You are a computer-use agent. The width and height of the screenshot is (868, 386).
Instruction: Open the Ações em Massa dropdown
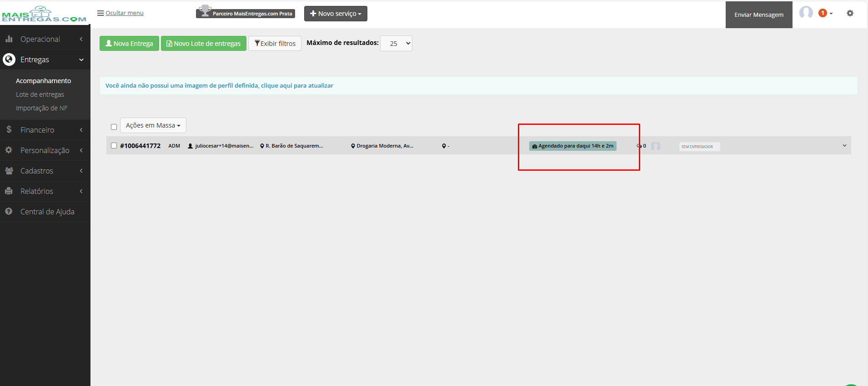[x=153, y=125]
